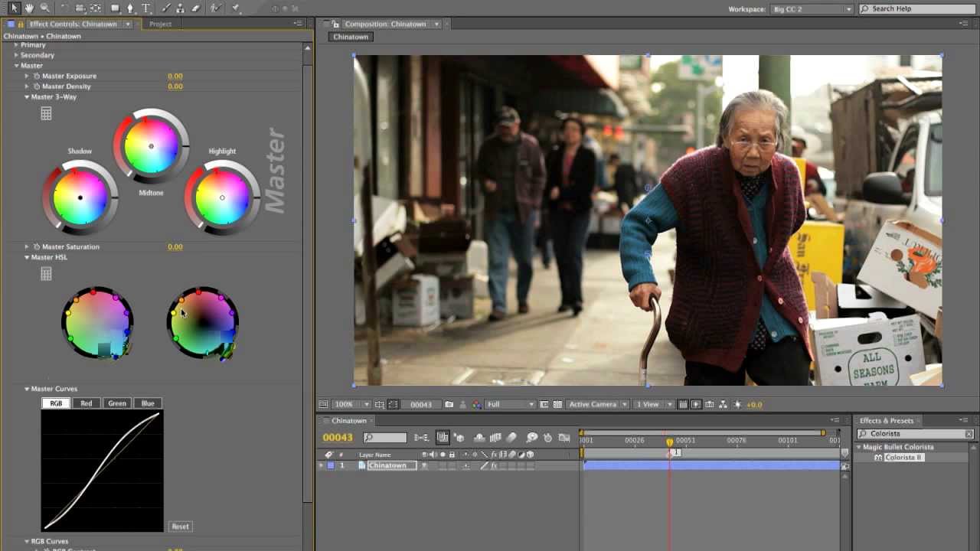The width and height of the screenshot is (980, 551).
Task: Click the timecode 00043 in timeline
Action: (x=338, y=438)
